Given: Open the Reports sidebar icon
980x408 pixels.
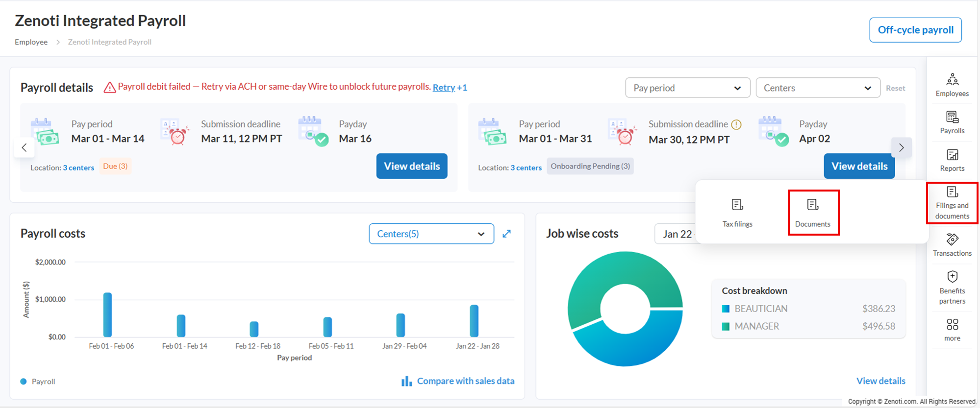Looking at the screenshot, I should [952, 160].
